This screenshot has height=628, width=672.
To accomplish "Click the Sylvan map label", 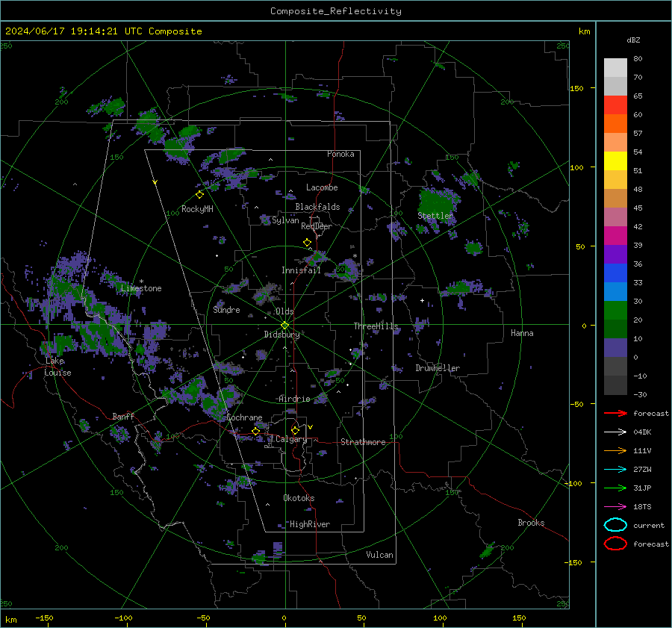I will point(285,220).
